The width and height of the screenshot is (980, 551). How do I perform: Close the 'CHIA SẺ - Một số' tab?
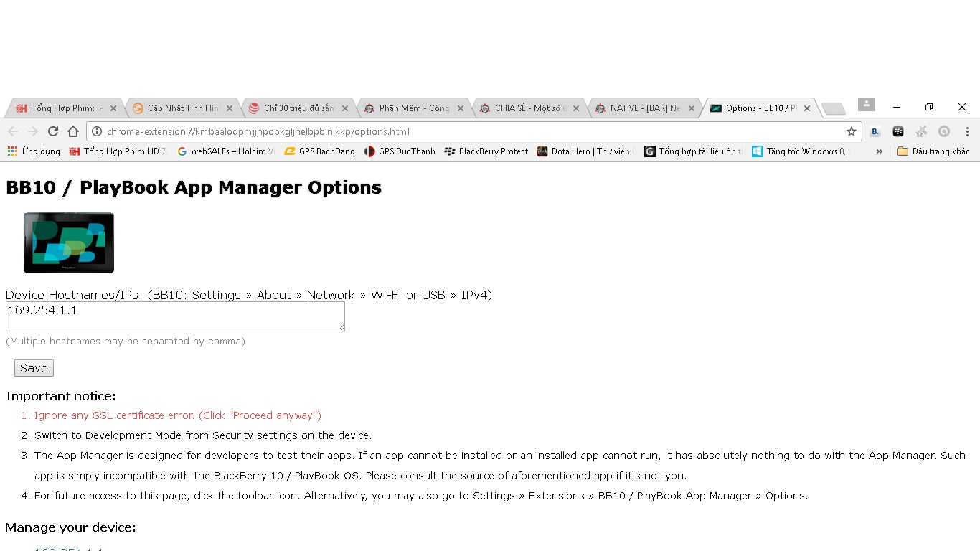576,108
